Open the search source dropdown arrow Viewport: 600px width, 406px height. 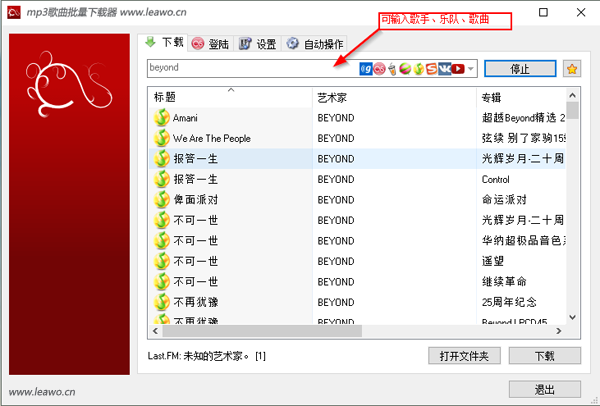tap(471, 69)
